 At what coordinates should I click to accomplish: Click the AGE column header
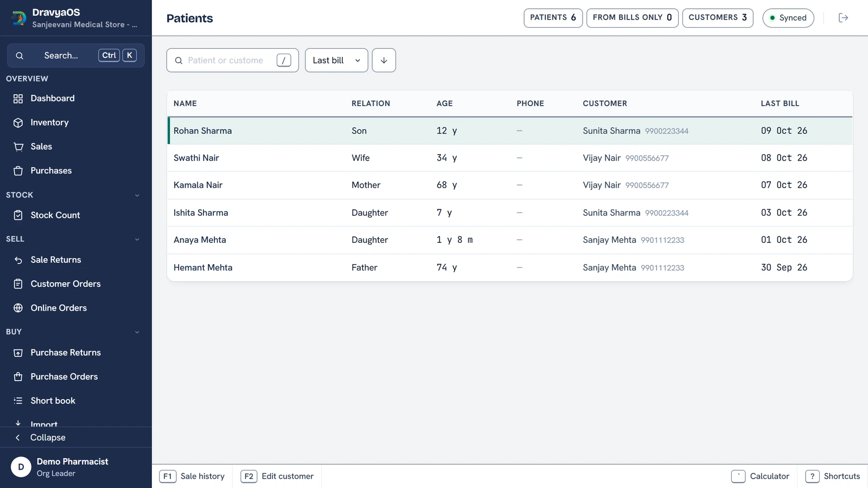444,104
